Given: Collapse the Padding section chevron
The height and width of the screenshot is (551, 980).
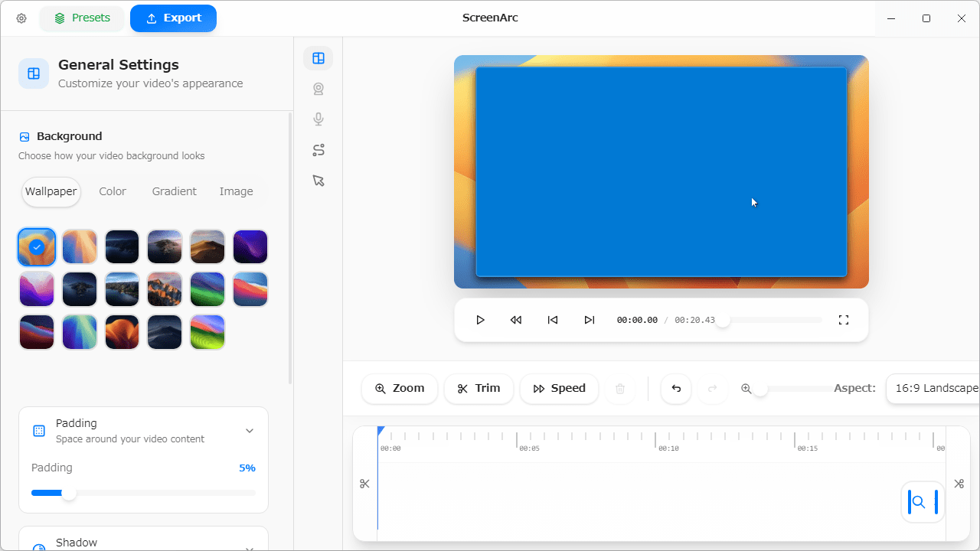Looking at the screenshot, I should click(250, 431).
